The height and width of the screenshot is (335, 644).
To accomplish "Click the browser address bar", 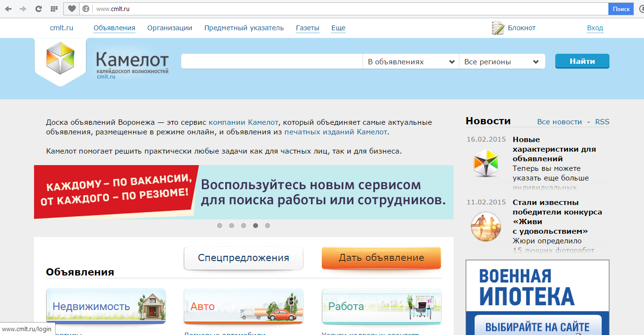I will 351,9.
